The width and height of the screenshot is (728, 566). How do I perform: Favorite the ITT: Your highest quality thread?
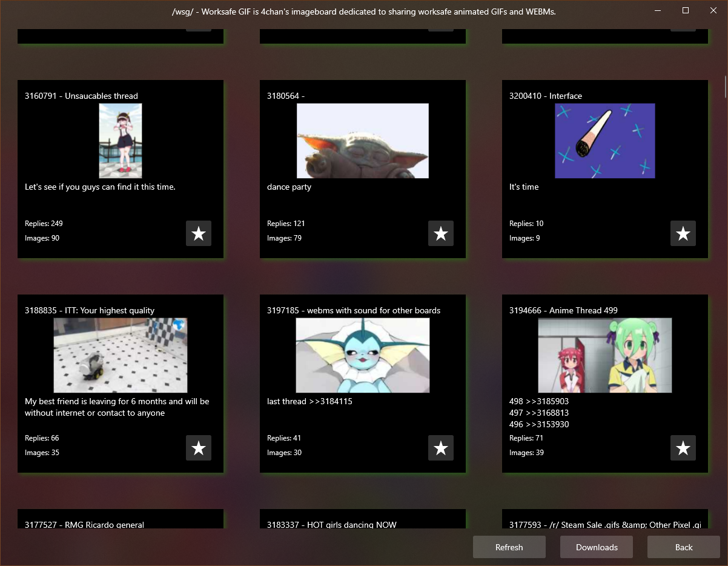click(x=199, y=448)
